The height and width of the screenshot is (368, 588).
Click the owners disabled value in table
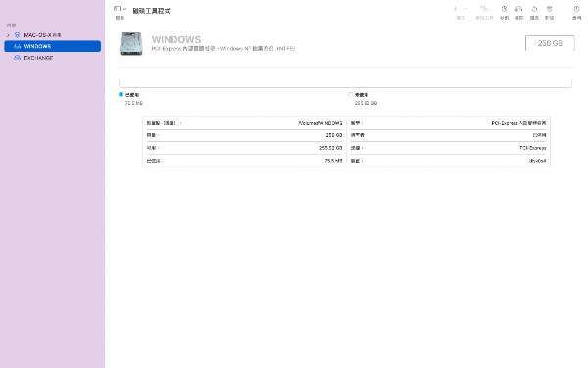(539, 135)
